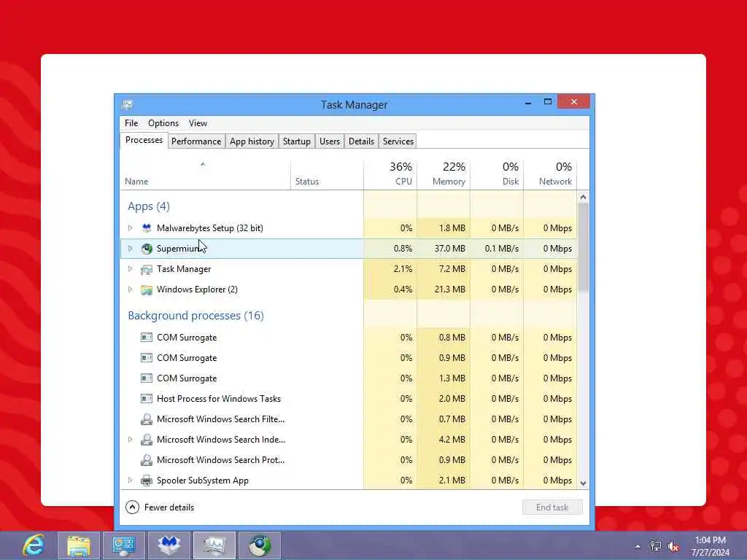Sort processes by CPU column
Viewport: 747px width, 560px height.
click(390, 175)
